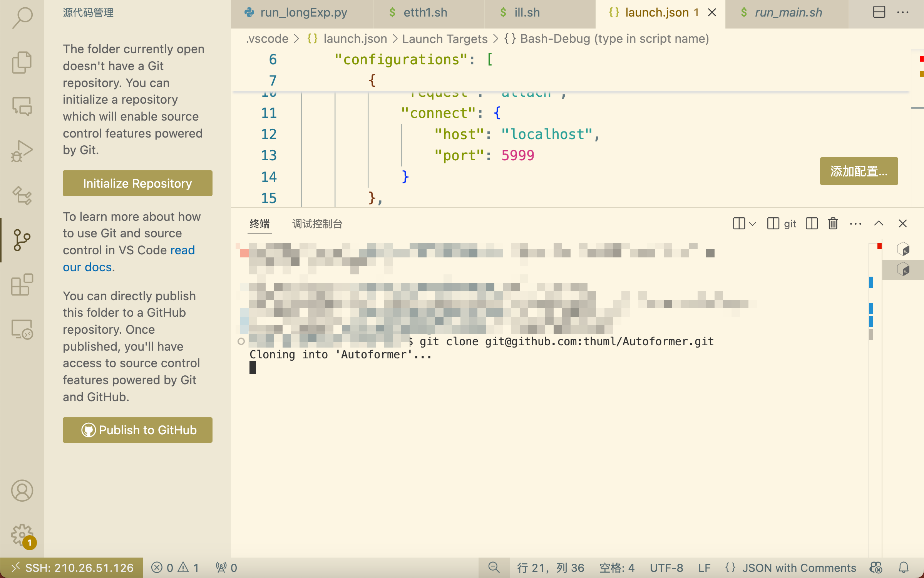The width and height of the screenshot is (924, 578).
Task: Switch to the 调试控制台 debug console tab
Action: point(317,224)
